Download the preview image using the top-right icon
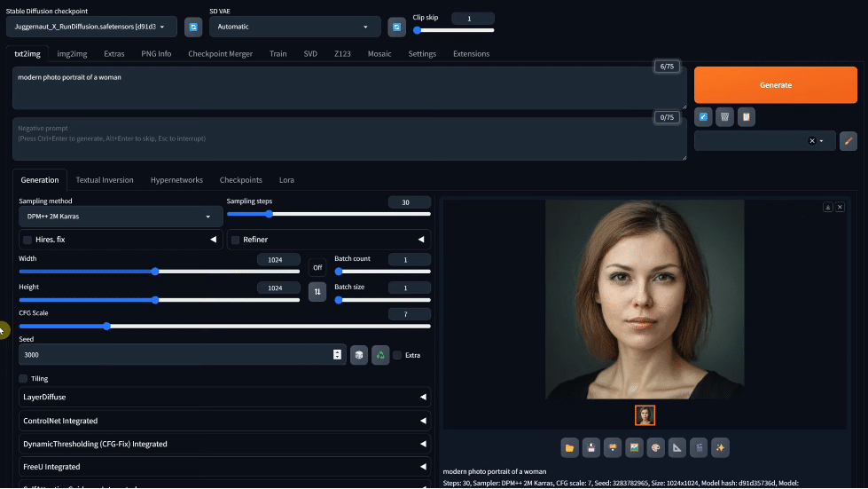Image resolution: width=868 pixels, height=489 pixels. pyautogui.click(x=828, y=207)
